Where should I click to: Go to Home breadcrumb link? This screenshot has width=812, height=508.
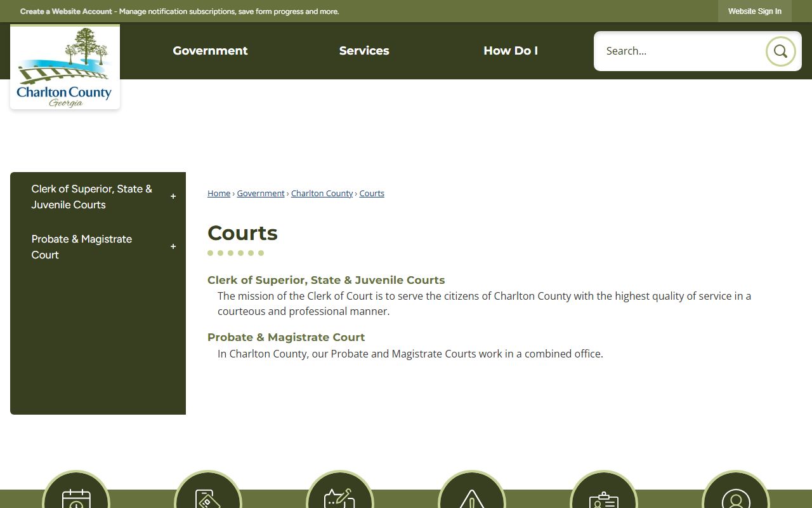219,193
